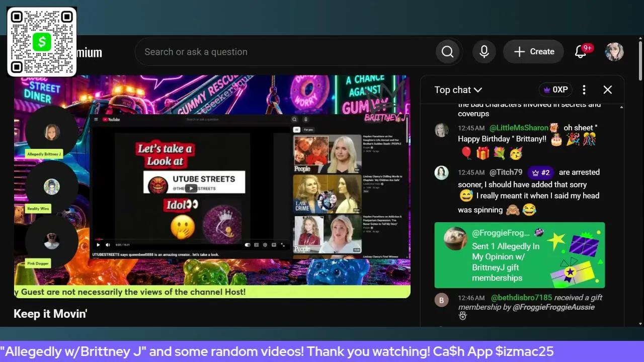Open the Law & Crime Lindsay Clancy thumbnail
Screen dimensions: 644x362
[x=328, y=194]
